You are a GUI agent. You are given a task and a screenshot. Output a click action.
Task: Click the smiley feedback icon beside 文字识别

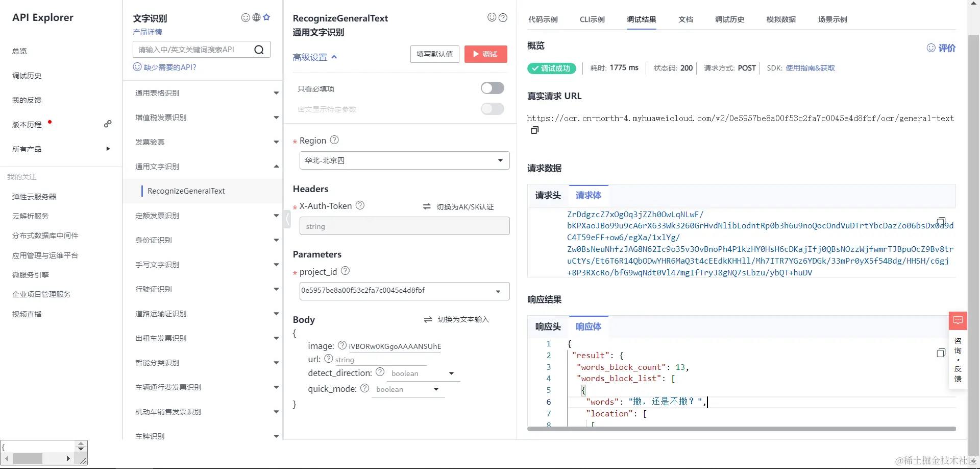(246, 17)
